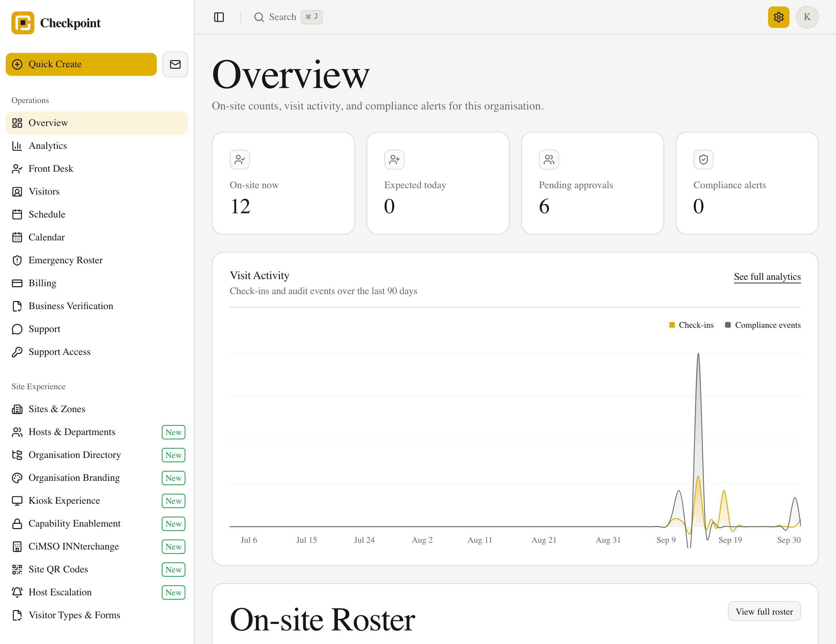This screenshot has height=644, width=836.
Task: Click the Pending approvals card icon
Action: coord(549,160)
